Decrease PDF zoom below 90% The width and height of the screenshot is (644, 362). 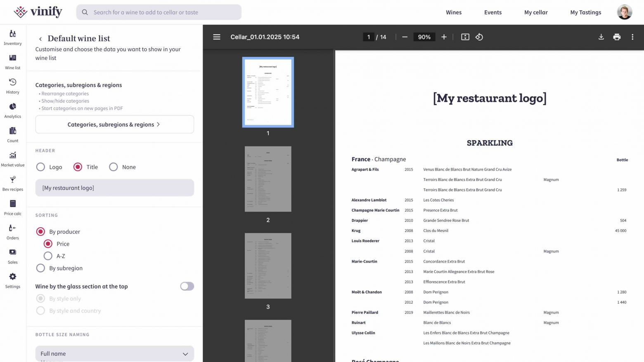tap(405, 37)
